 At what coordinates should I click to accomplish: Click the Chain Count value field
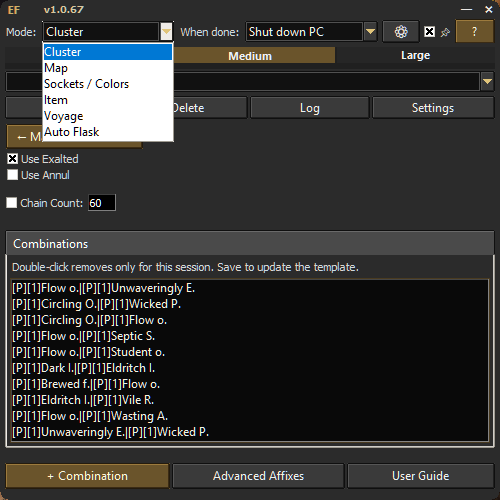[x=102, y=203]
